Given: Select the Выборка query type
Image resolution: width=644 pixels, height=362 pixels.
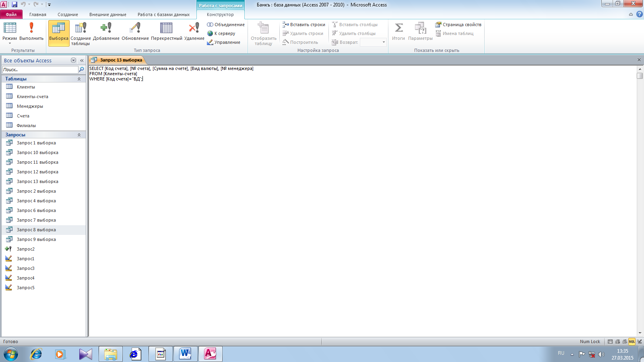Looking at the screenshot, I should [59, 33].
